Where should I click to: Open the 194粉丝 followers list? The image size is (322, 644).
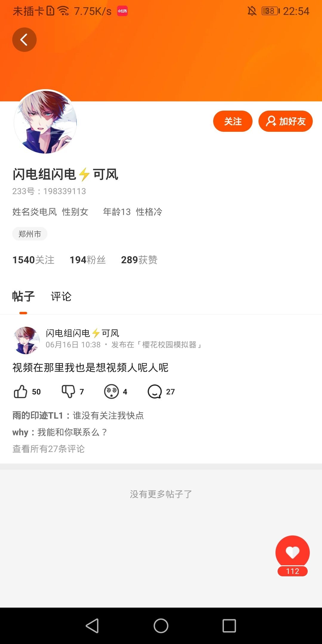pos(88,260)
